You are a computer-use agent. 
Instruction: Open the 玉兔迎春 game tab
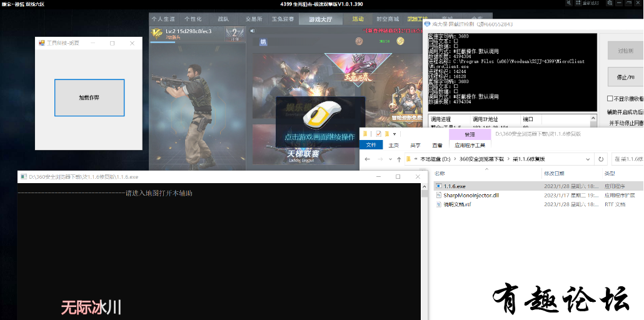[x=283, y=19]
